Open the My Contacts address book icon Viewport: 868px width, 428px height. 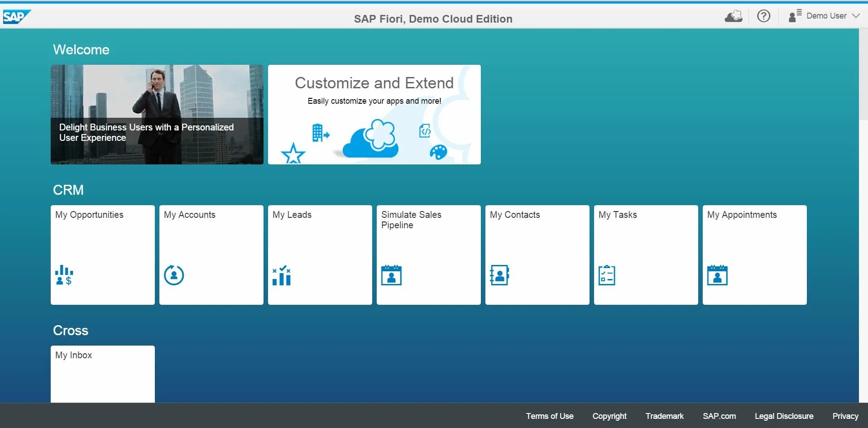[499, 274]
